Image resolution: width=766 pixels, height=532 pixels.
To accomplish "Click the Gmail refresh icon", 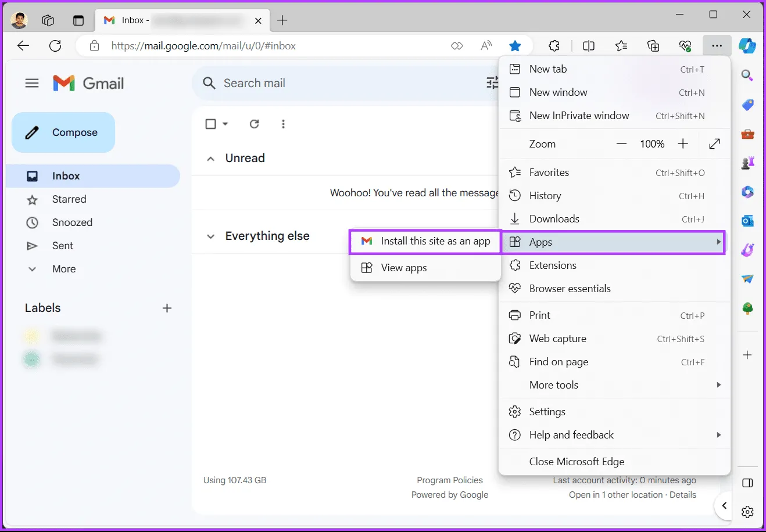I will point(254,124).
